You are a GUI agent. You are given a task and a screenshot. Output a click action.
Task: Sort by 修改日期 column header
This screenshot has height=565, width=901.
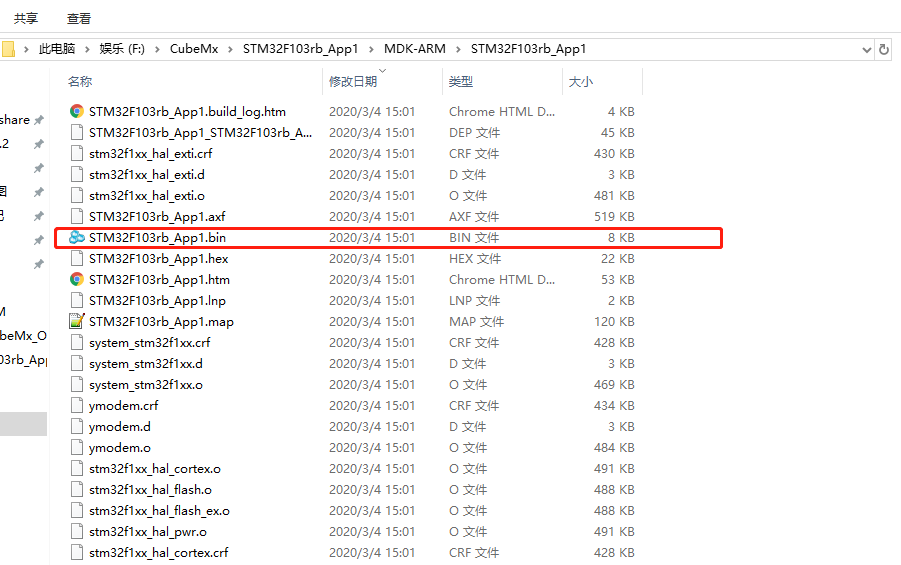point(353,82)
